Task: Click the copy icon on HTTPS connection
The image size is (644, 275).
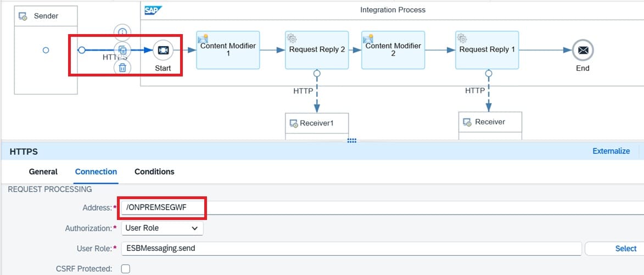Action: point(122,50)
